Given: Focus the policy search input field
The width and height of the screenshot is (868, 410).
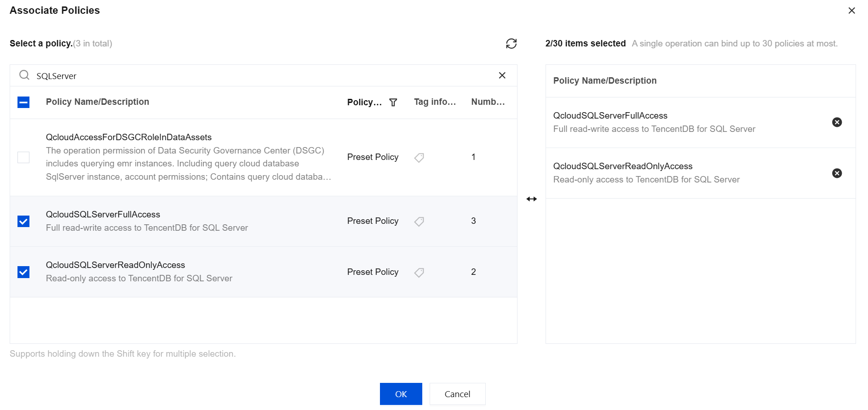Looking at the screenshot, I should (262, 76).
